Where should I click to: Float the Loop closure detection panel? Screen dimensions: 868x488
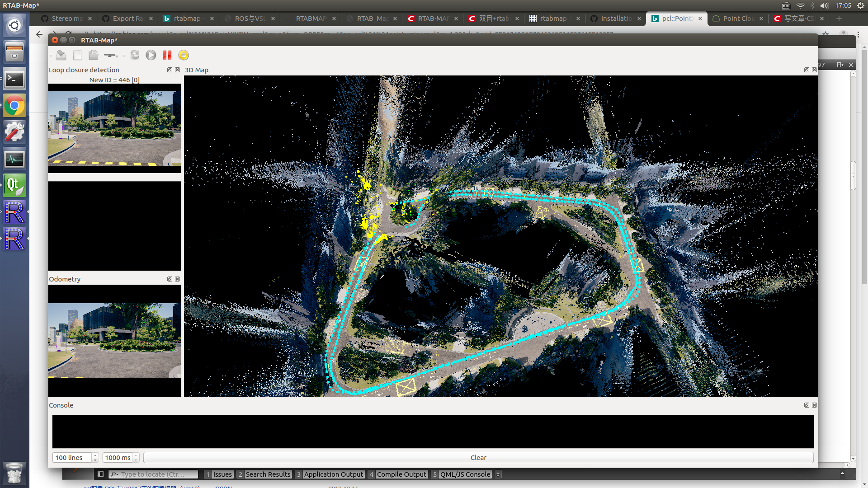(170, 70)
